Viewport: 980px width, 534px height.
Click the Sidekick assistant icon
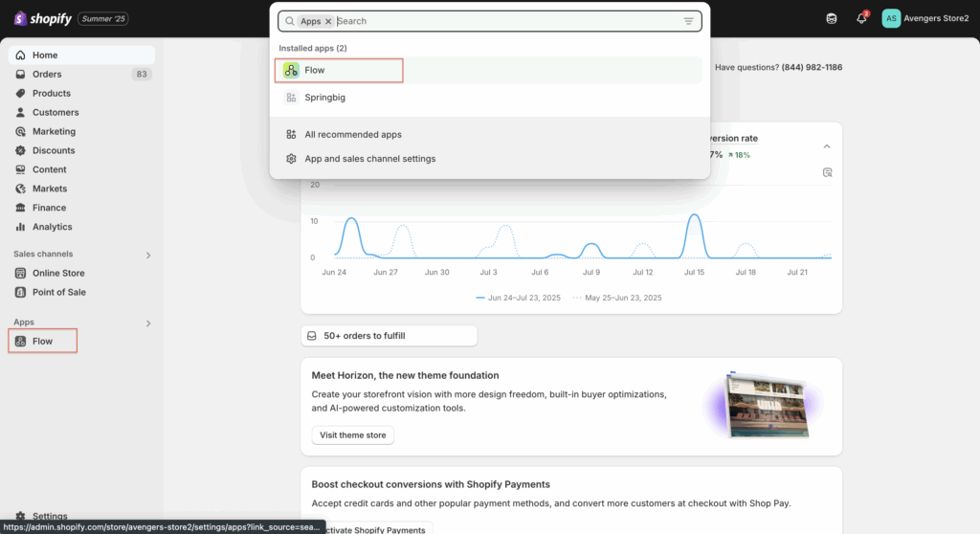(832, 19)
